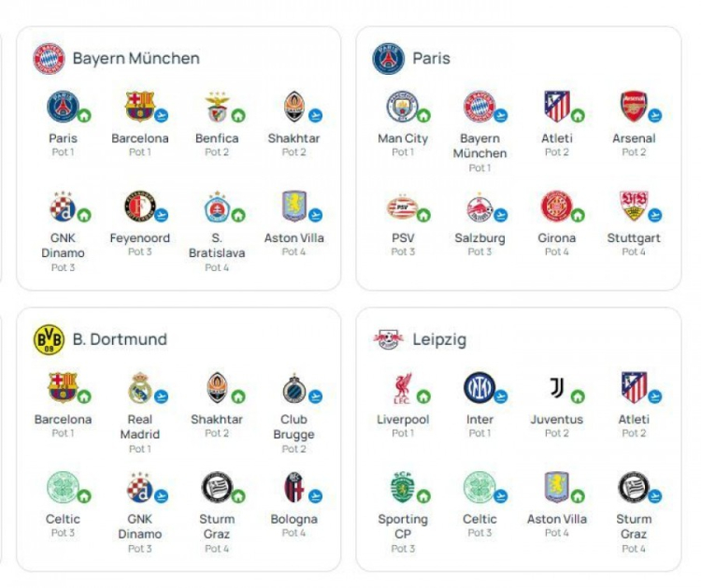Click the Paris crest in the Paris header
The height and width of the screenshot is (588, 701).
[x=388, y=59]
